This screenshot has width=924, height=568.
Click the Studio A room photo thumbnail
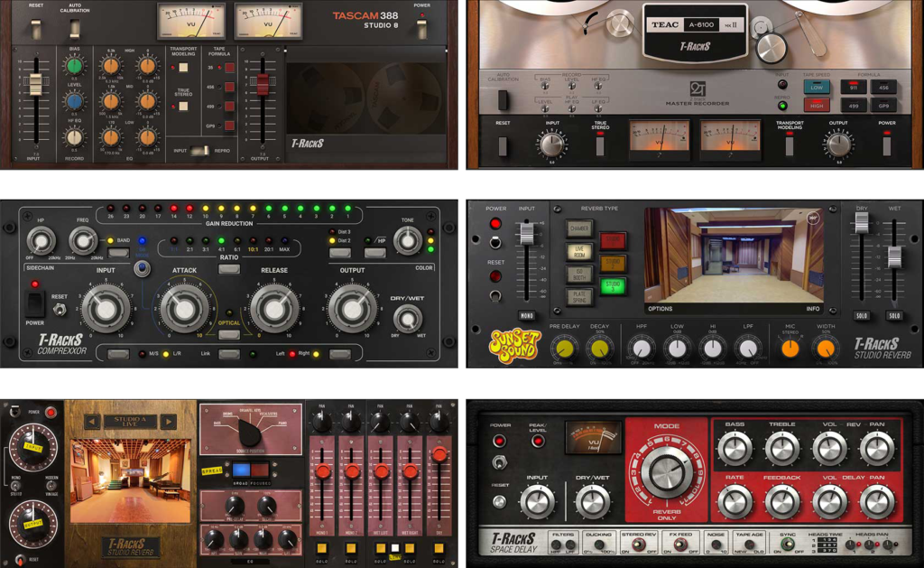(130, 481)
